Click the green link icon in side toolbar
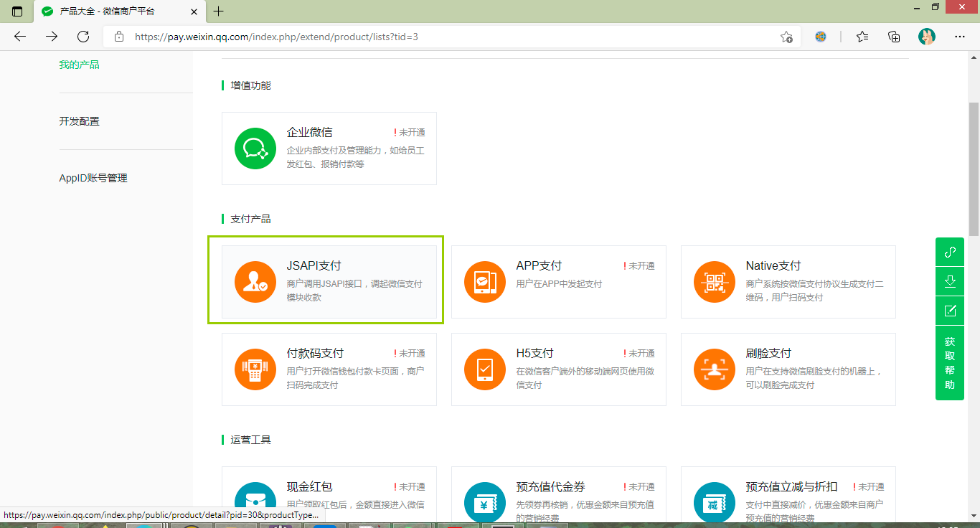The height and width of the screenshot is (528, 980). point(950,252)
